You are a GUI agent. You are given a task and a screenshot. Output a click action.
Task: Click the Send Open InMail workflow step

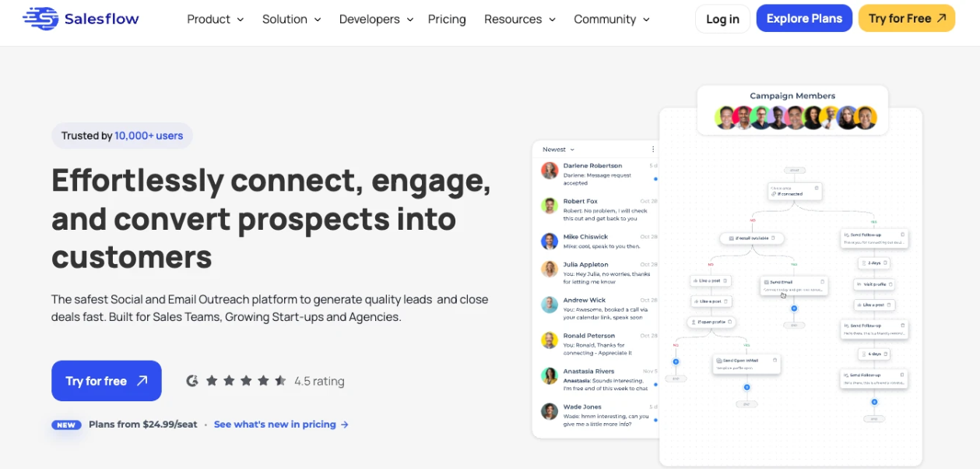(x=746, y=364)
